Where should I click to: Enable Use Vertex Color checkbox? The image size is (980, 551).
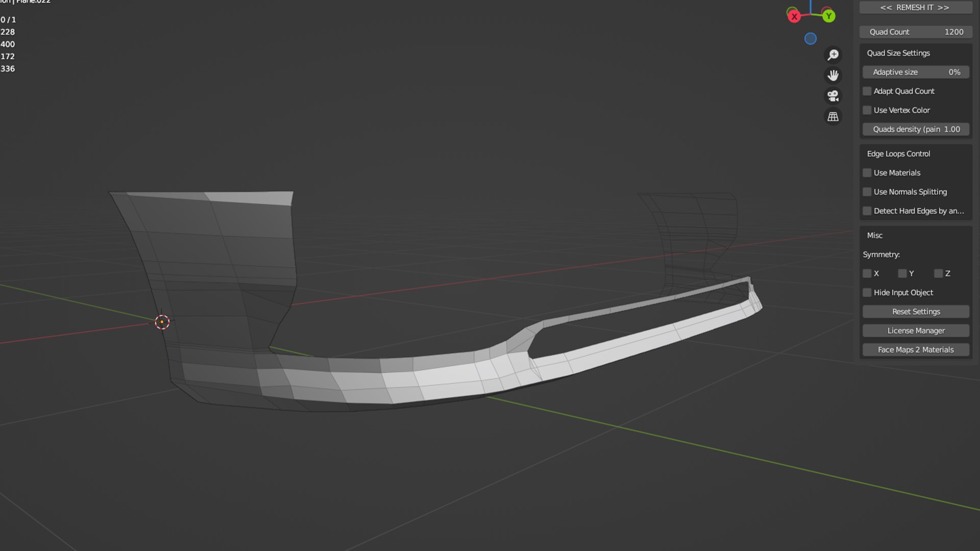tap(867, 110)
